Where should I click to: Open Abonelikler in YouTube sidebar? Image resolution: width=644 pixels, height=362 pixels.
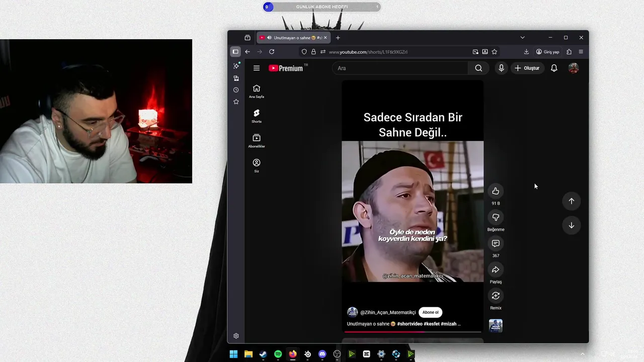click(x=257, y=141)
